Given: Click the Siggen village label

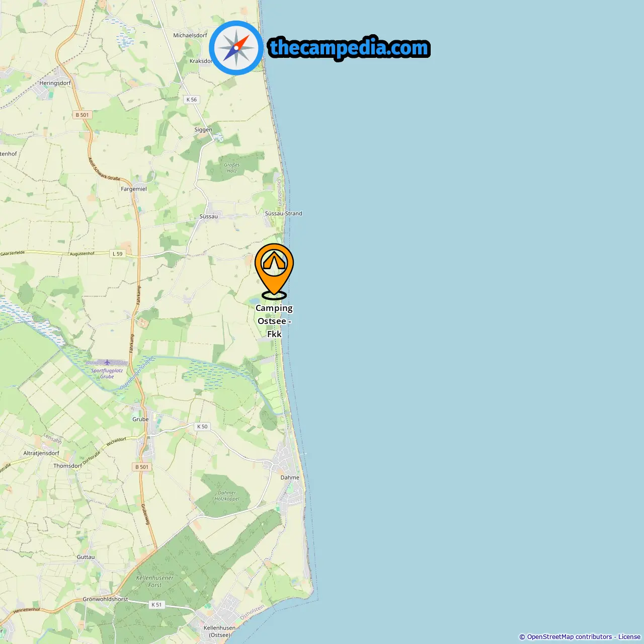Looking at the screenshot, I should coord(203,129).
